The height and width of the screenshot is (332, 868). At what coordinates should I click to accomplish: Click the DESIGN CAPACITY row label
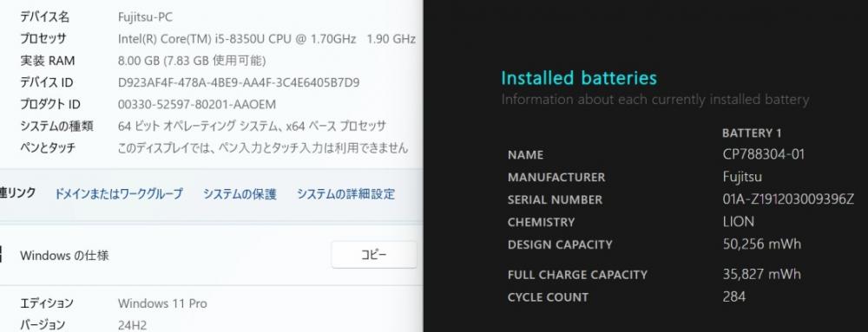[x=560, y=244]
